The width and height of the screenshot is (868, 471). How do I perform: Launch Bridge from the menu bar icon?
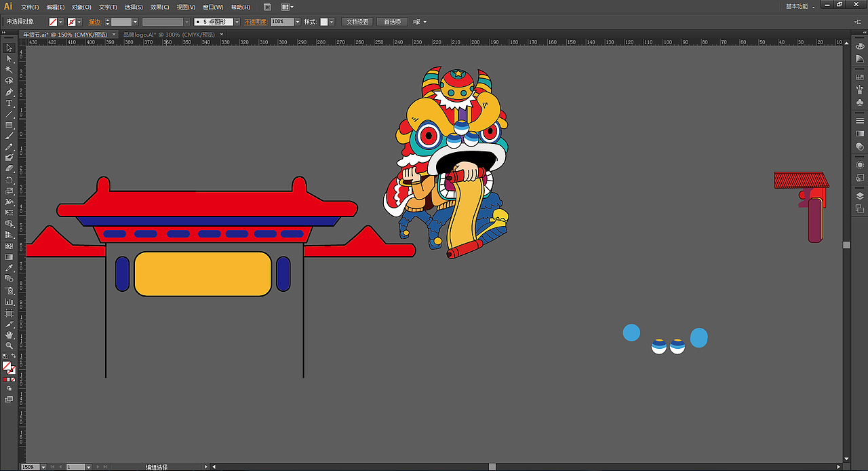coord(267,7)
